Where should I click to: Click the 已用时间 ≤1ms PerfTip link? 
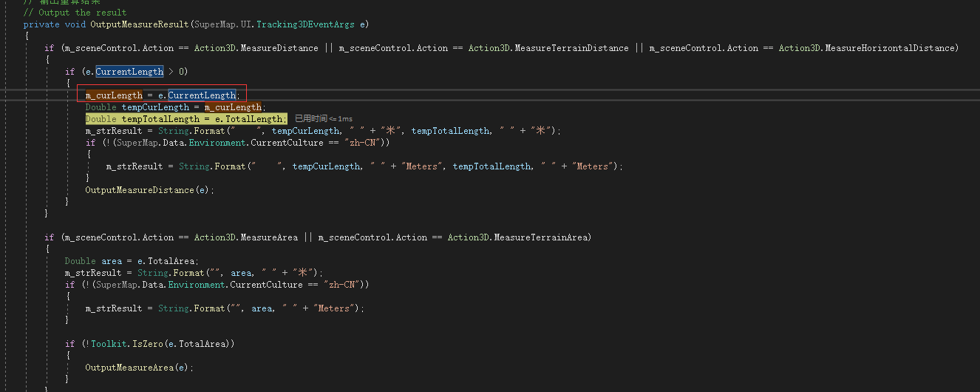[324, 119]
